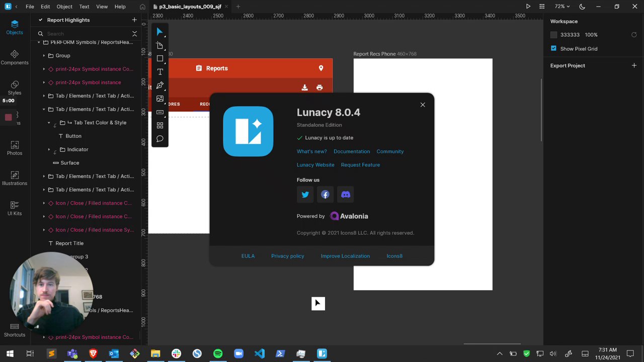Screen dimensions: 644x362
Task: Open the Illustrations library panel
Action: point(15,178)
